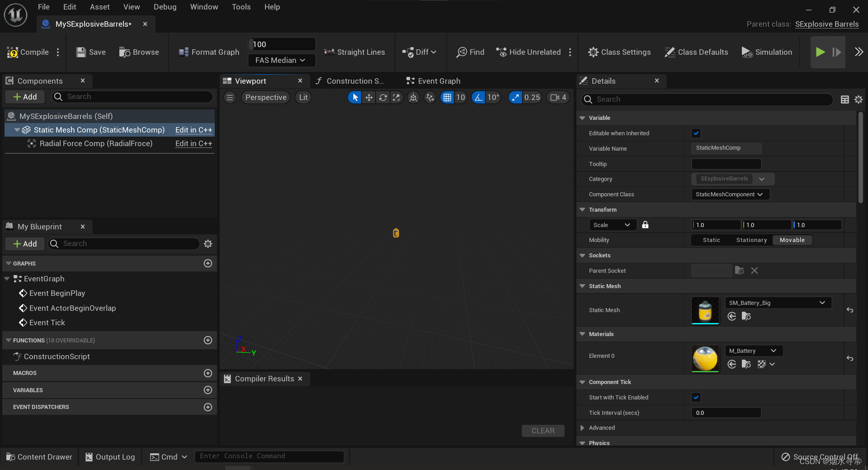This screenshot has width=868, height=470.
Task: Activate the Find tool in the toolbar
Action: point(470,52)
